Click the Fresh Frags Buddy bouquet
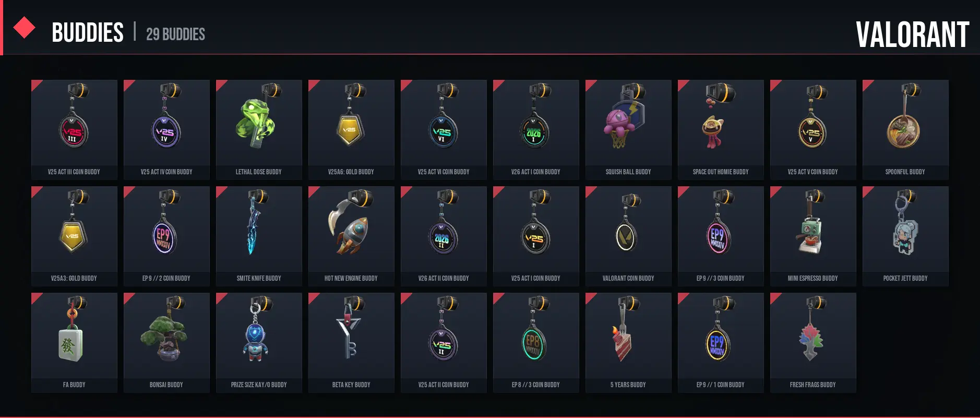 pyautogui.click(x=812, y=342)
